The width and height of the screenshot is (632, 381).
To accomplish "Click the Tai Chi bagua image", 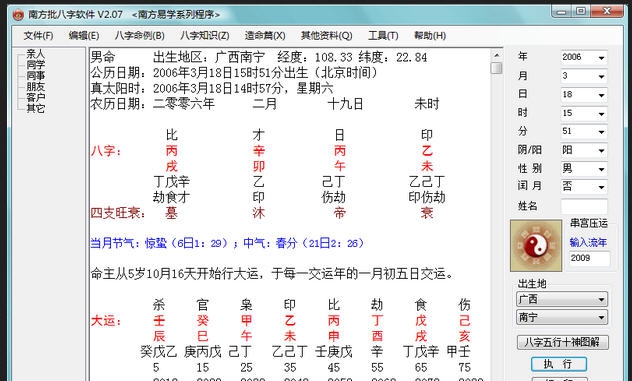I will 536,246.
